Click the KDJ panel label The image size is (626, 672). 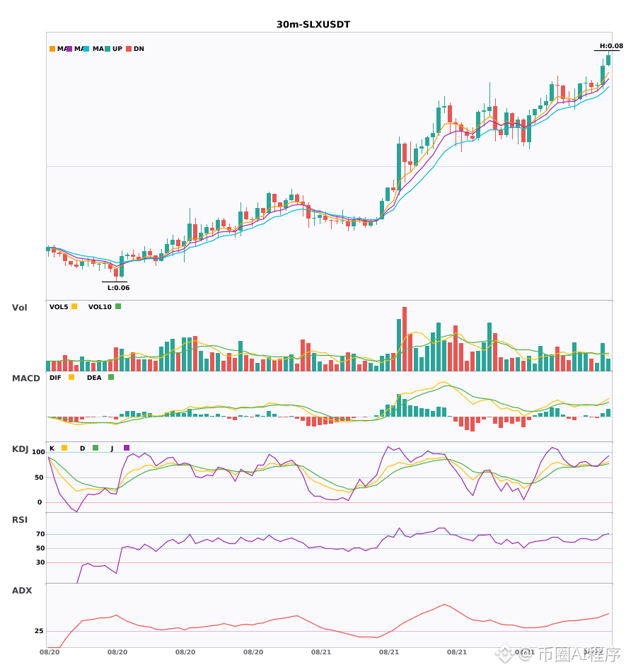point(20,449)
